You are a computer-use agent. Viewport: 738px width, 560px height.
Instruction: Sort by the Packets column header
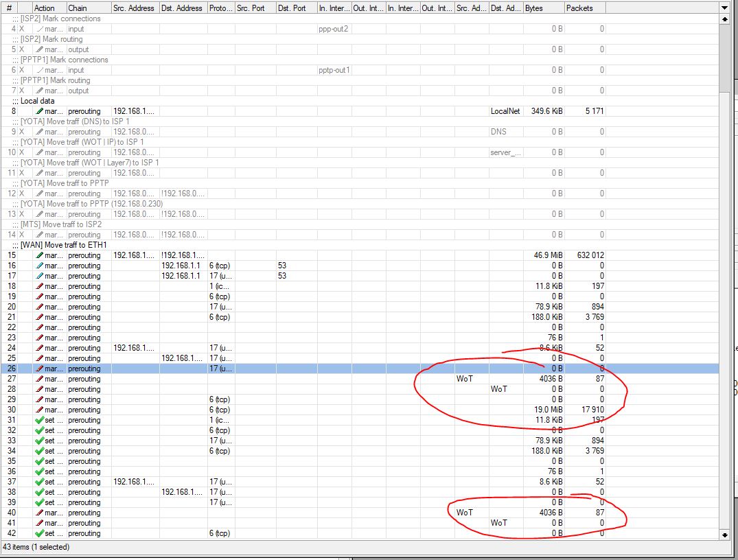(584, 8)
